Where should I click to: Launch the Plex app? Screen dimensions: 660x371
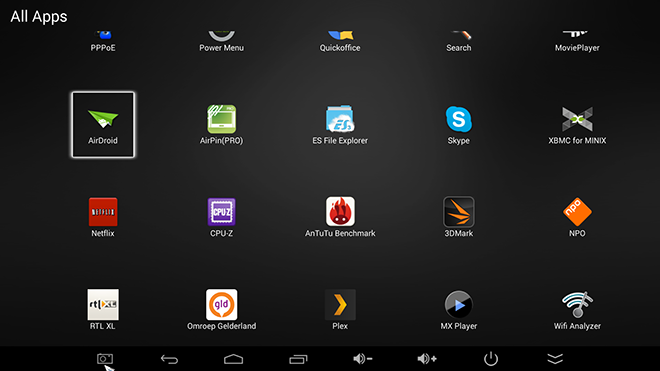coord(340,310)
